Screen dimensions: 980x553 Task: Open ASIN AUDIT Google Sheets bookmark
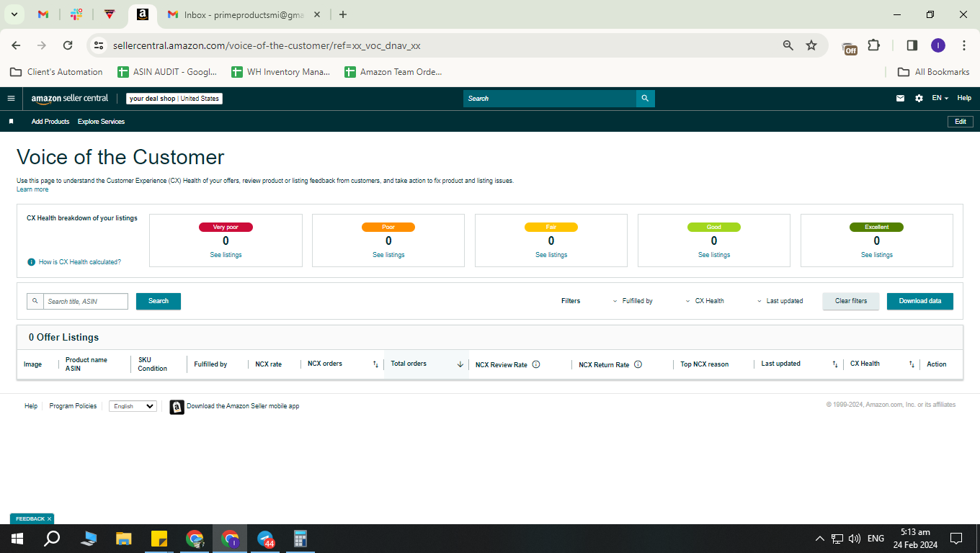pos(167,72)
